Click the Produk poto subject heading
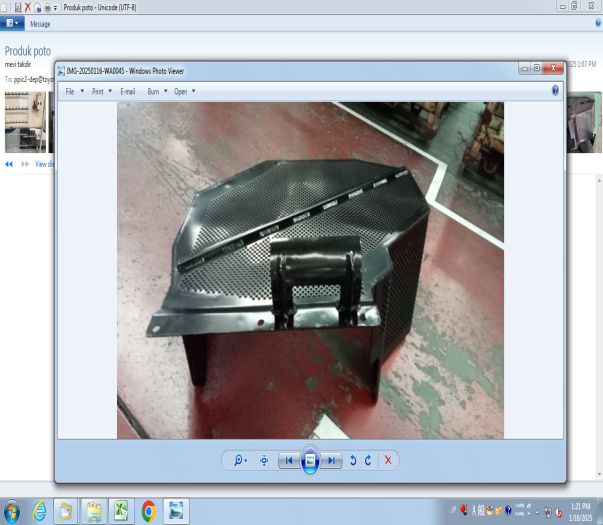603x525 pixels. point(28,51)
